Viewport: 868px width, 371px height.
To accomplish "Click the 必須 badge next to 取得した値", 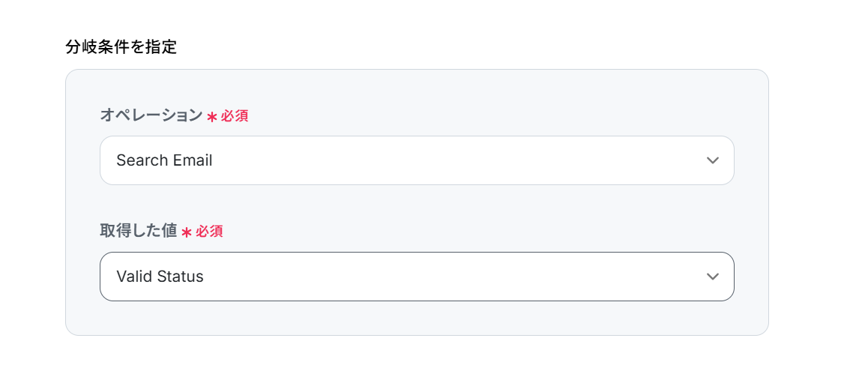I will [209, 232].
